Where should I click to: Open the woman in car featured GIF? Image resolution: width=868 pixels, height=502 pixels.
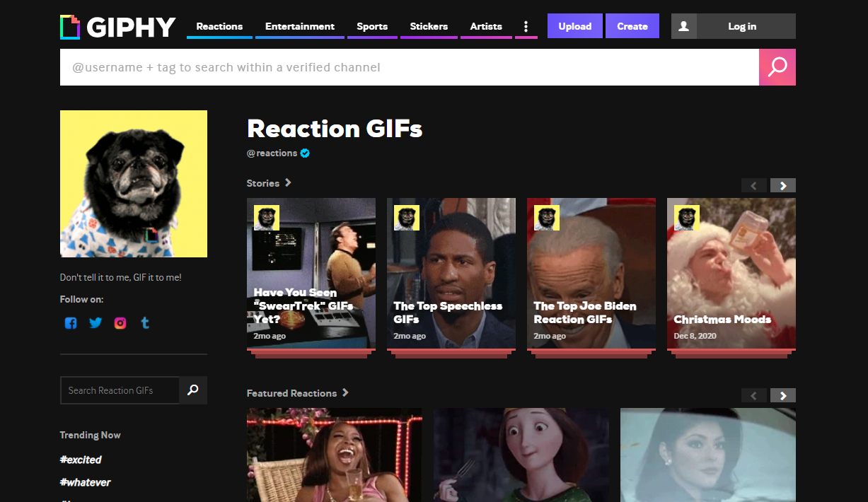coord(708,455)
